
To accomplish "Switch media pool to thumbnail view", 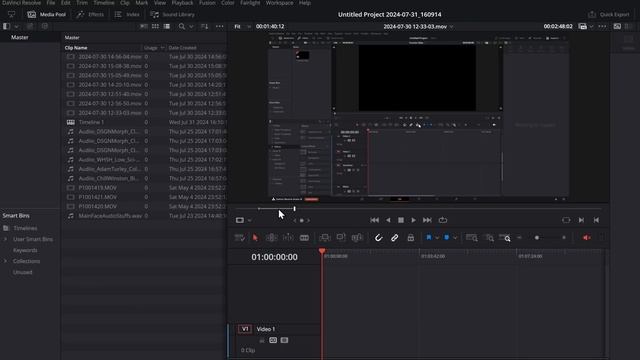I will [x=156, y=26].
